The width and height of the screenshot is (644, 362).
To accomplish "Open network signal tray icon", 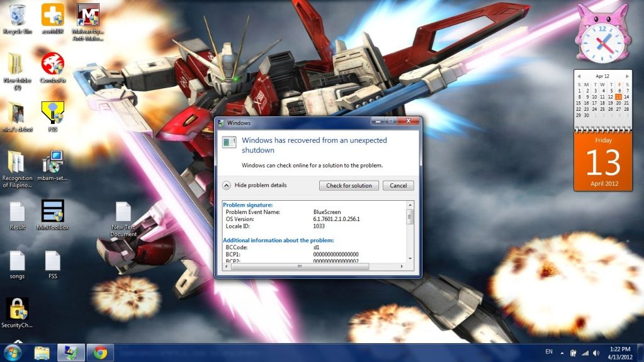I will click(585, 353).
